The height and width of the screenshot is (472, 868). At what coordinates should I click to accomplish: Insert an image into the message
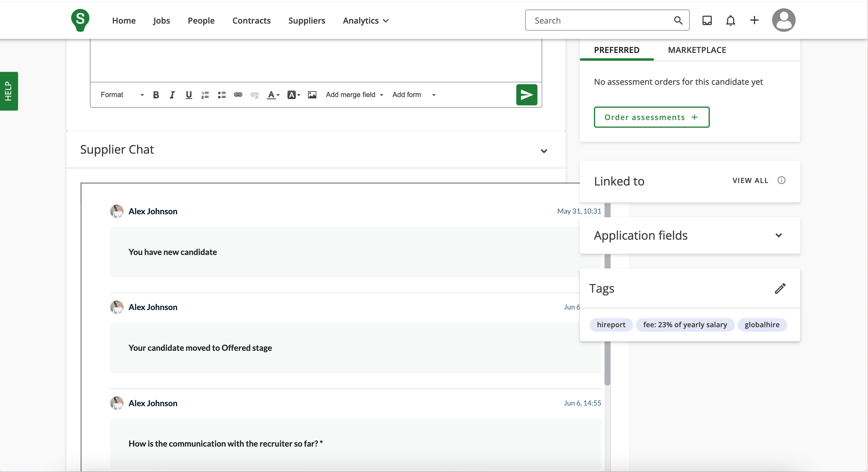[x=312, y=95]
